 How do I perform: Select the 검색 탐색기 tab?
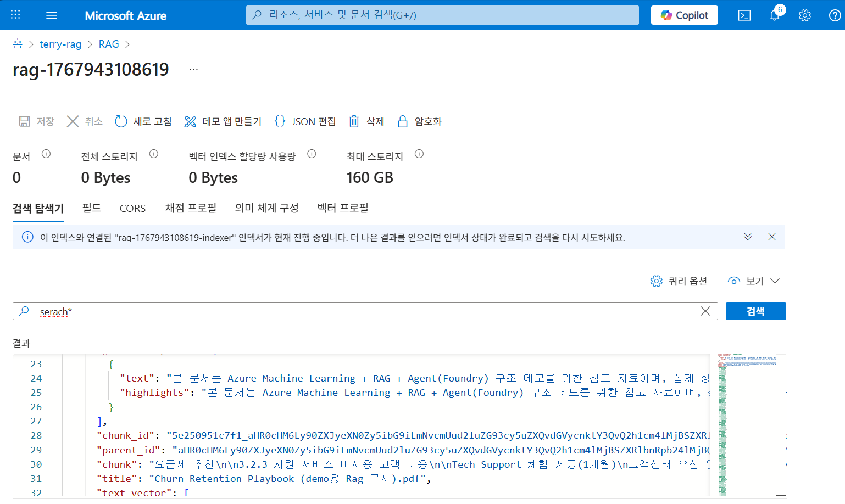point(38,209)
